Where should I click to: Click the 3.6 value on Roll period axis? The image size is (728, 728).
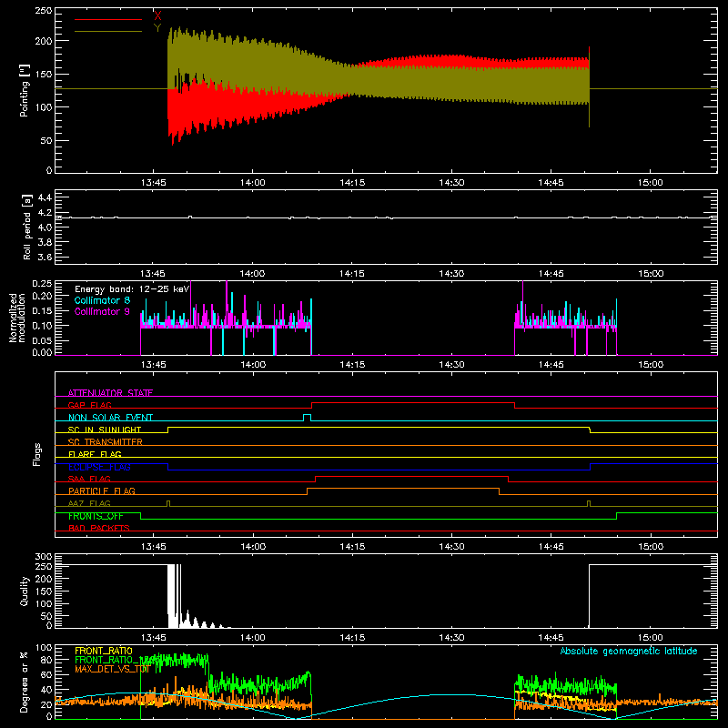pyautogui.click(x=45, y=258)
